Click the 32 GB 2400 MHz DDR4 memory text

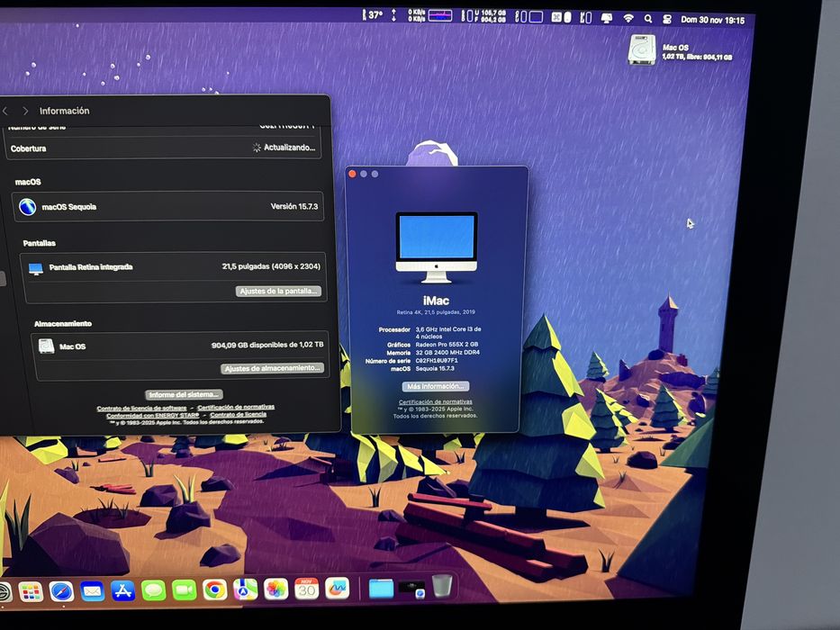(447, 353)
